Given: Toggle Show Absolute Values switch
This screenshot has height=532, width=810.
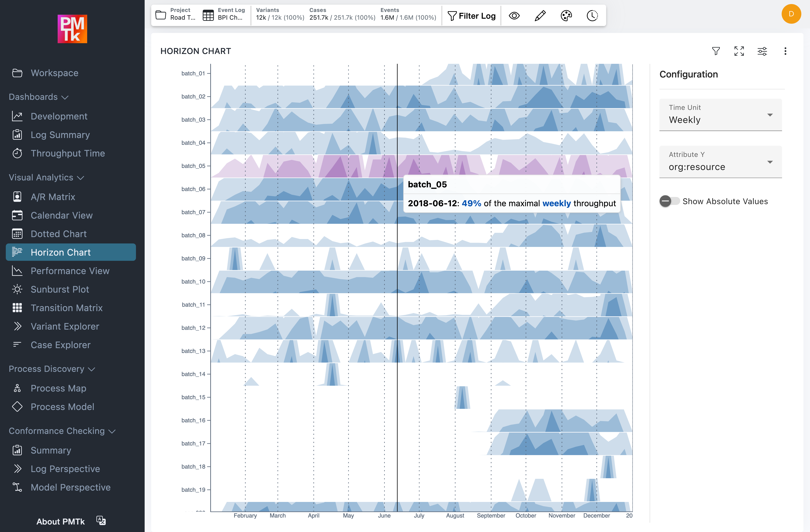Looking at the screenshot, I should (669, 201).
